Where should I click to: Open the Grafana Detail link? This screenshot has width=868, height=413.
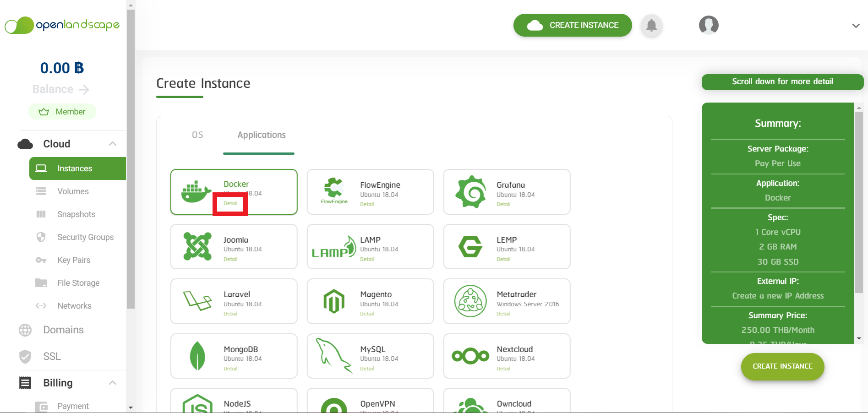point(503,204)
